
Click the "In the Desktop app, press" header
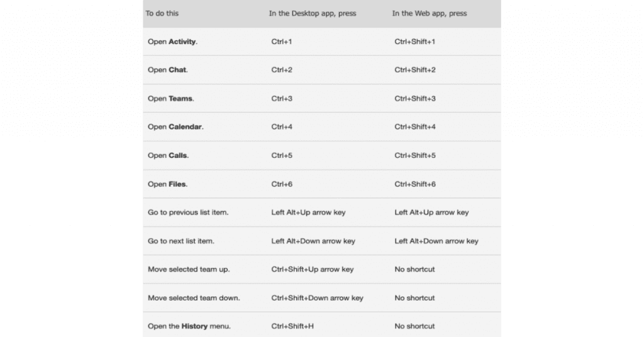tap(313, 13)
